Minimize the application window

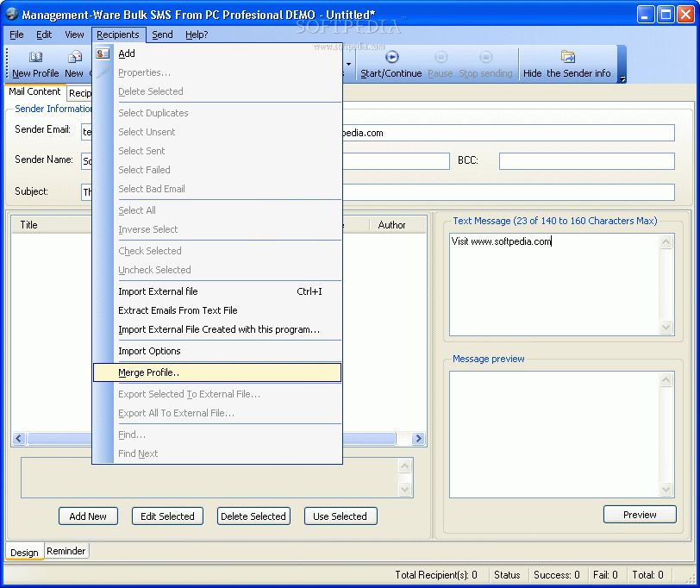(646, 15)
